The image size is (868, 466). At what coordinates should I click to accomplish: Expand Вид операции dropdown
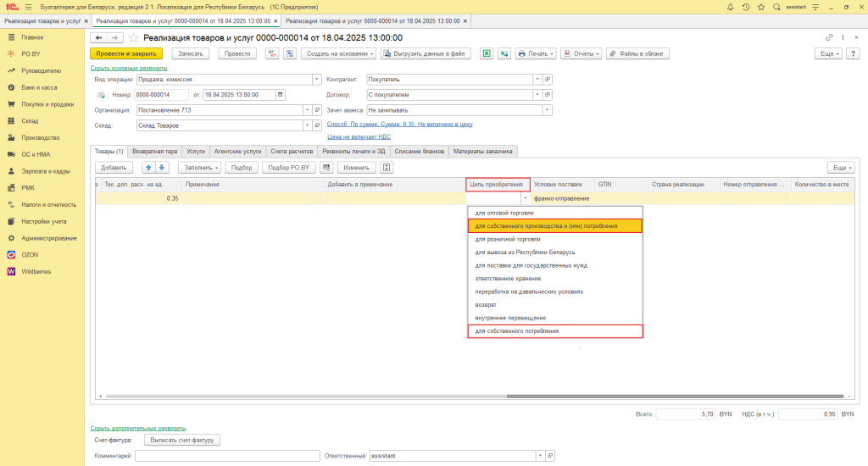[317, 79]
